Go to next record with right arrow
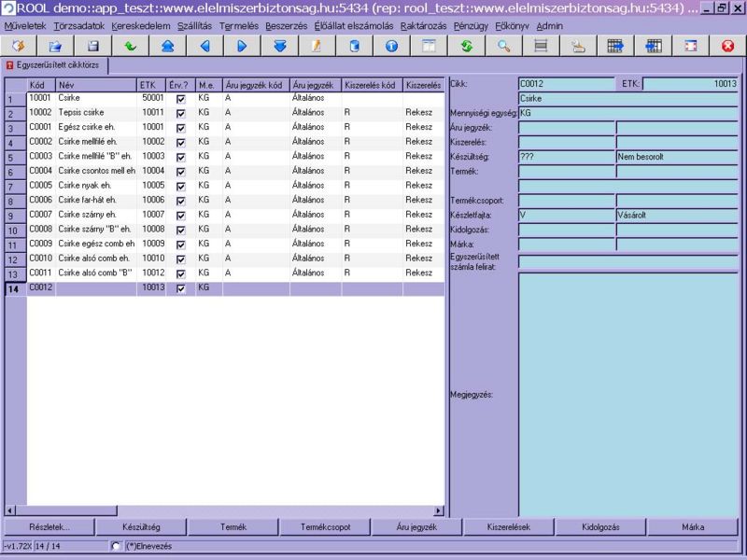The height and width of the screenshot is (560, 747). tap(242, 45)
